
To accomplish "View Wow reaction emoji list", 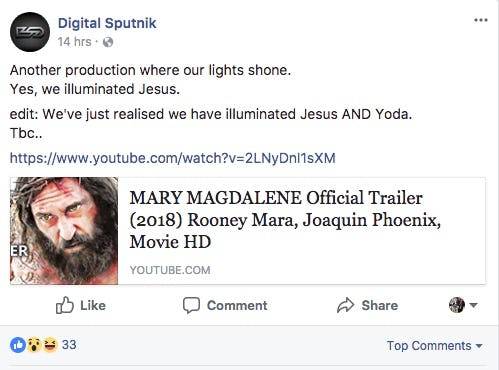I will 34,345.
